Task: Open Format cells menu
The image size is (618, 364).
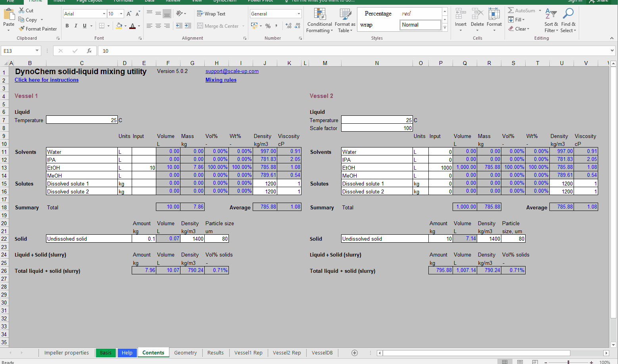Action: tap(494, 20)
